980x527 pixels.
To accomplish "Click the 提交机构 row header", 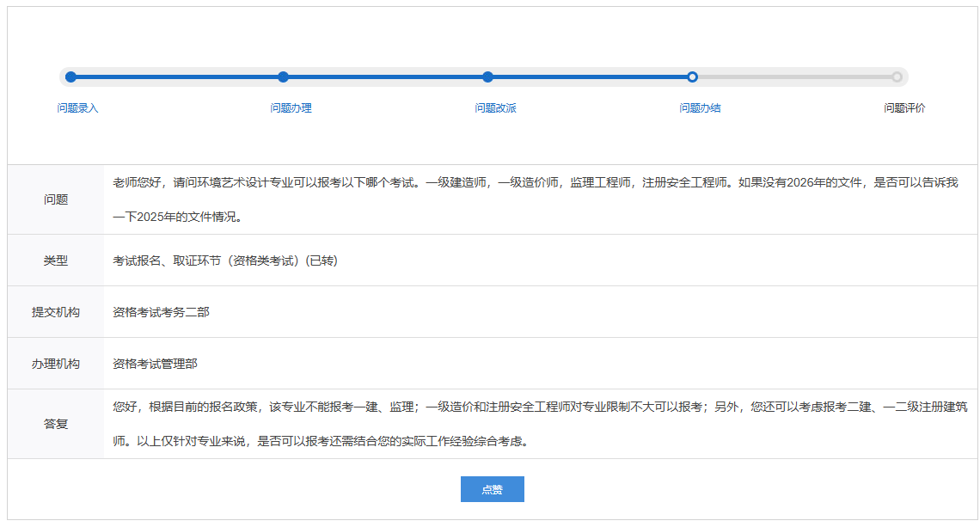I will (56, 312).
